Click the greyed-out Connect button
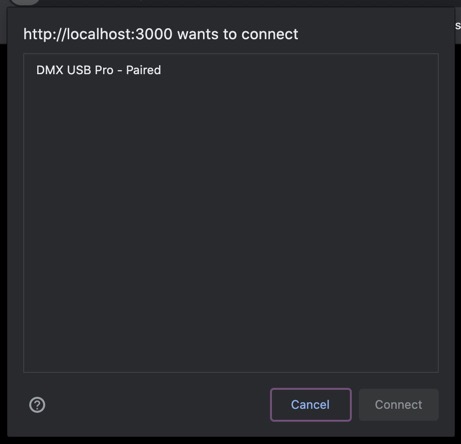The image size is (461, 444). click(399, 405)
